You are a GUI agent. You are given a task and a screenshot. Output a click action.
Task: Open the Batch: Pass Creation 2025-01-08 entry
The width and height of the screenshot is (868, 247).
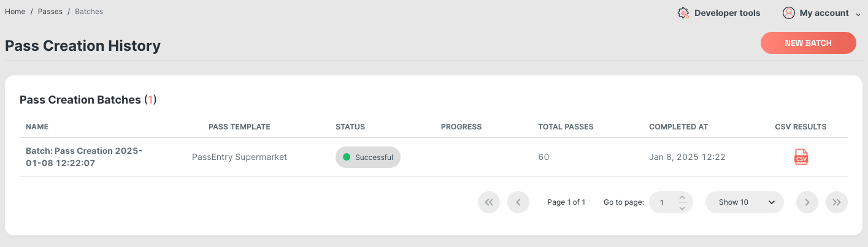tap(84, 157)
